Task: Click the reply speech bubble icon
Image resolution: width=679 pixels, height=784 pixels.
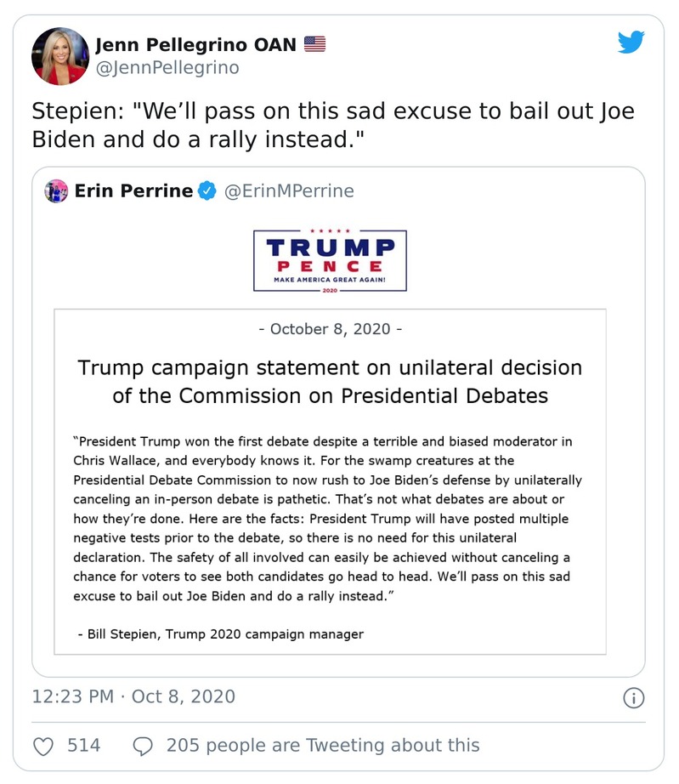Action: [x=143, y=746]
